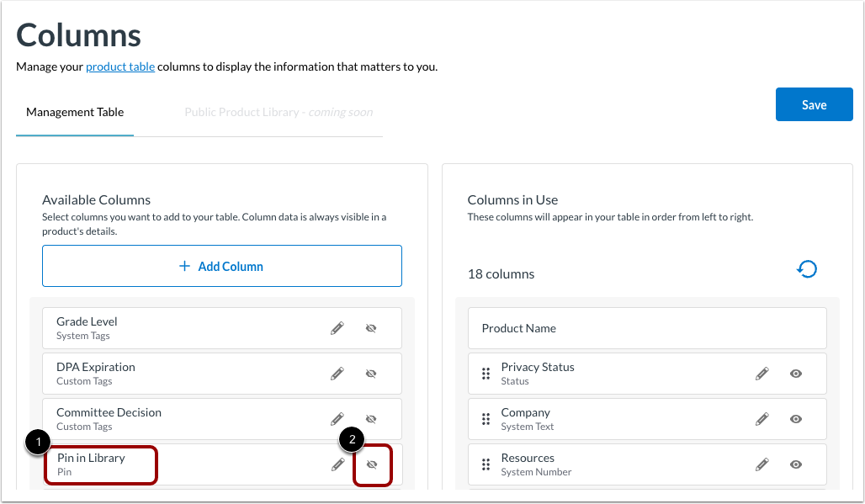This screenshot has width=865, height=504.
Task: Edit the Resources column settings
Action: click(x=762, y=464)
